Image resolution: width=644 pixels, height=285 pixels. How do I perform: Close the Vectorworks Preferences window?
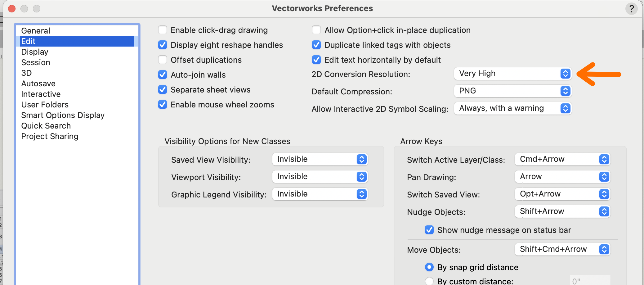[12, 9]
